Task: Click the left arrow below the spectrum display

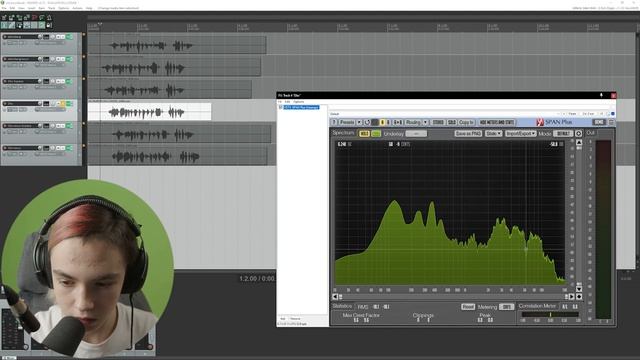Action: [335, 297]
